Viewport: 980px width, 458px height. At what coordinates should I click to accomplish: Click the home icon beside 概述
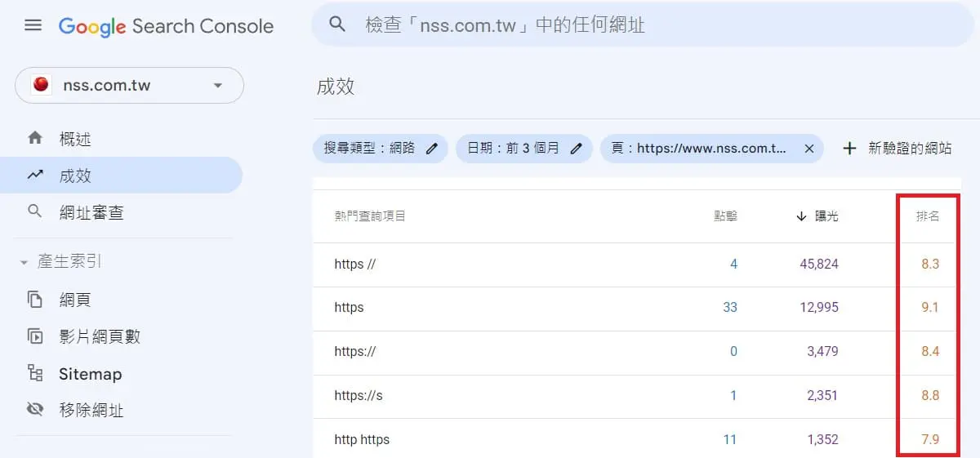pyautogui.click(x=35, y=138)
